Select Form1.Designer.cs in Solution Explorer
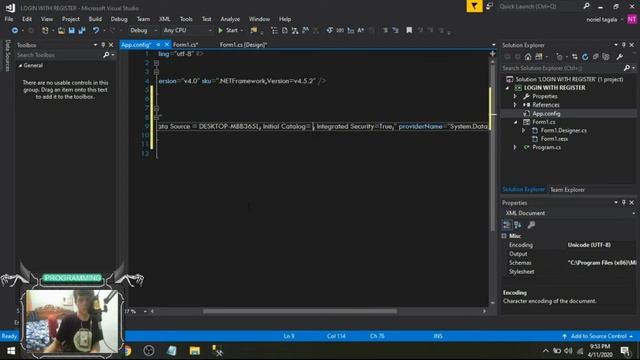This screenshot has width=640, height=360. point(564,131)
